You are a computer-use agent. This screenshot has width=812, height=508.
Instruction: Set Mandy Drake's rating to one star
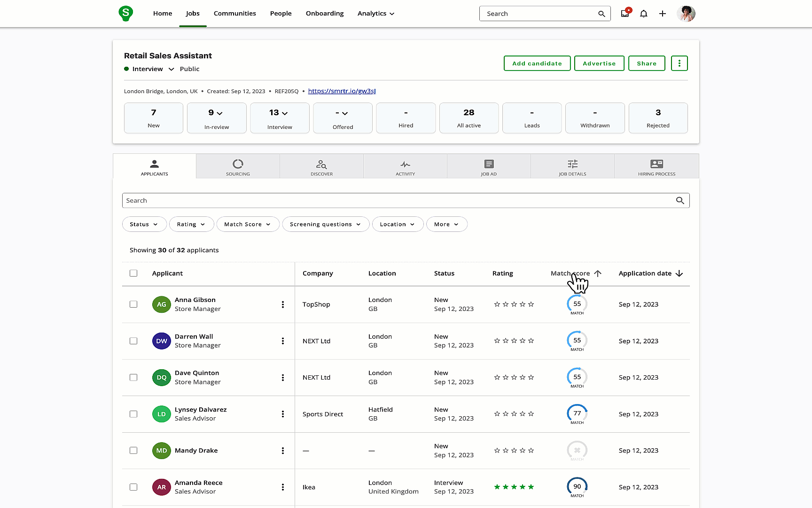coord(497,451)
